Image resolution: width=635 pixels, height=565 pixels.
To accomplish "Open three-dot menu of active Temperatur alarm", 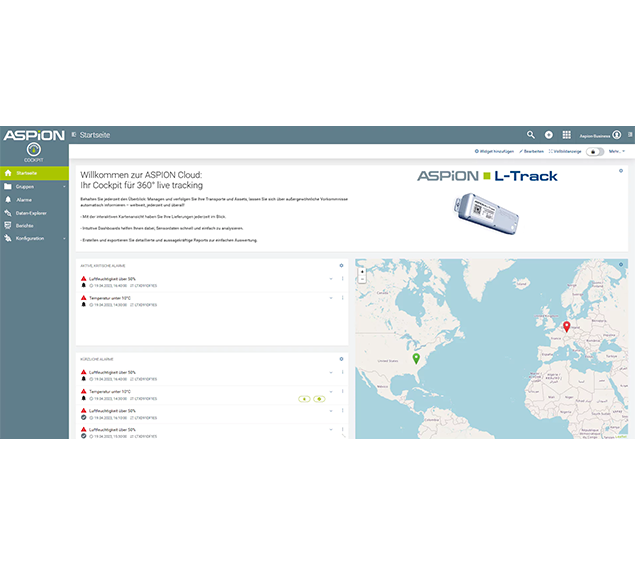I will coord(343,298).
